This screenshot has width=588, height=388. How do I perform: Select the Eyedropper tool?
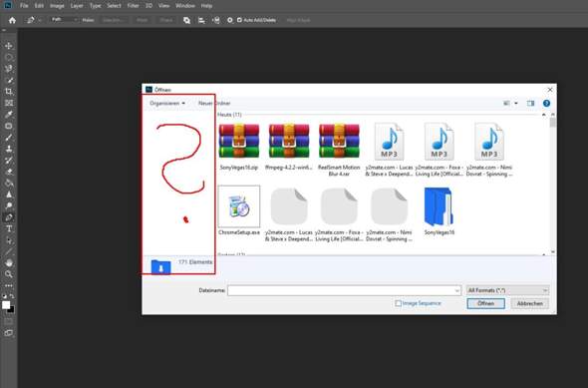pyautogui.click(x=9, y=115)
